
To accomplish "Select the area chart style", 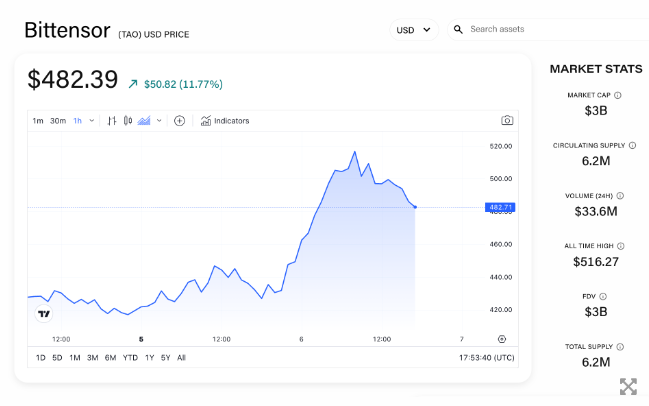I will pyautogui.click(x=144, y=121).
